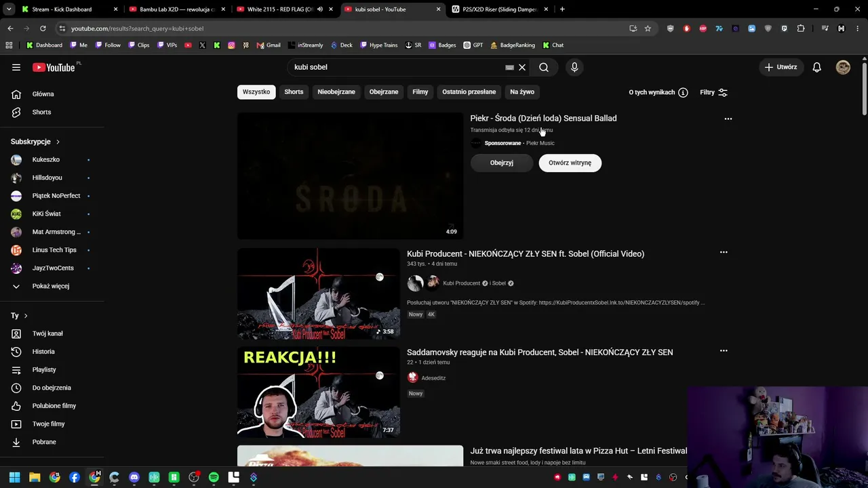Viewport: 868px width, 488px height.
Task: Open the account avatar menu
Action: point(843,67)
